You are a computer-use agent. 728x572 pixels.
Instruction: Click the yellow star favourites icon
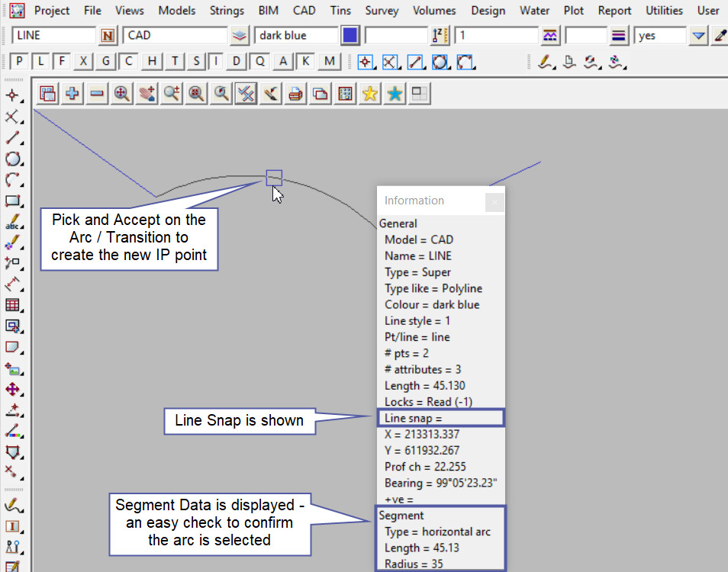click(370, 94)
